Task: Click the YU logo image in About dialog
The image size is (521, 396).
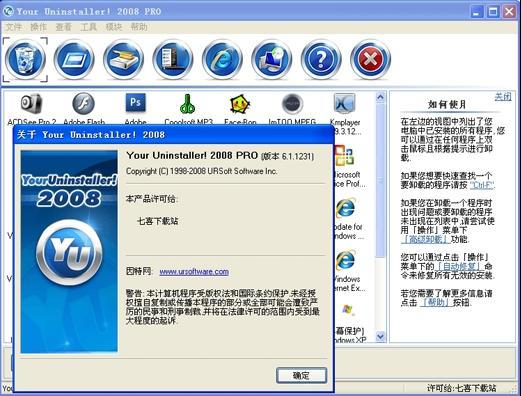Action: tap(69, 252)
